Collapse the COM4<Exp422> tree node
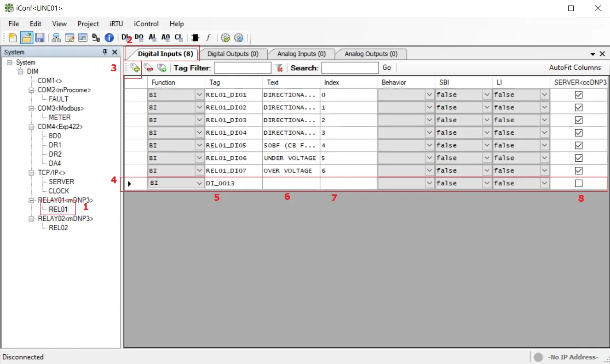 coord(31,127)
